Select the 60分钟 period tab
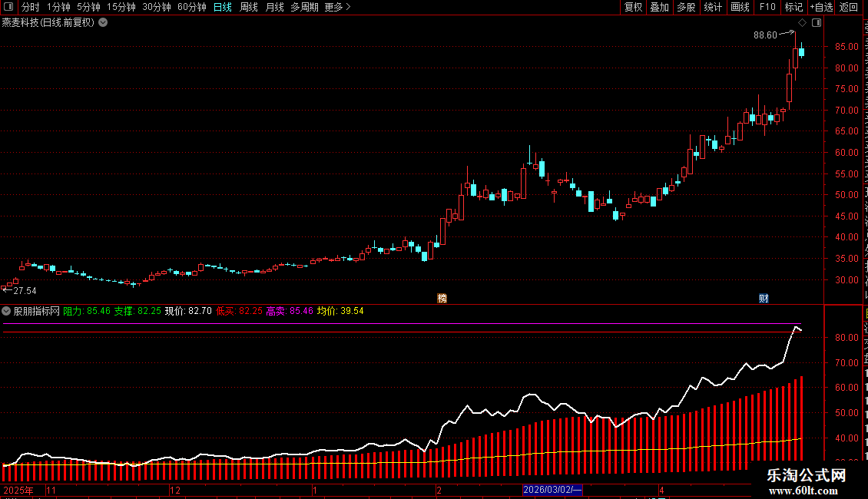This screenshot has height=499, width=868. pyautogui.click(x=192, y=7)
